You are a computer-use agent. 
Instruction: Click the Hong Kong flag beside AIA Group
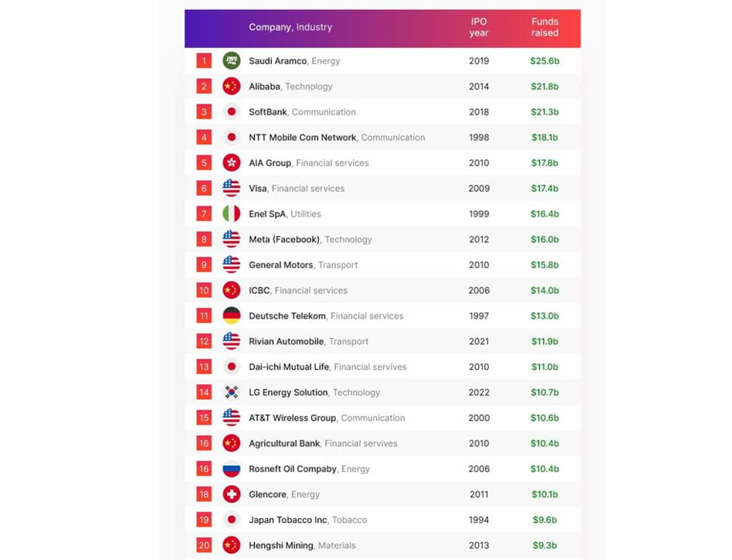[231, 163]
